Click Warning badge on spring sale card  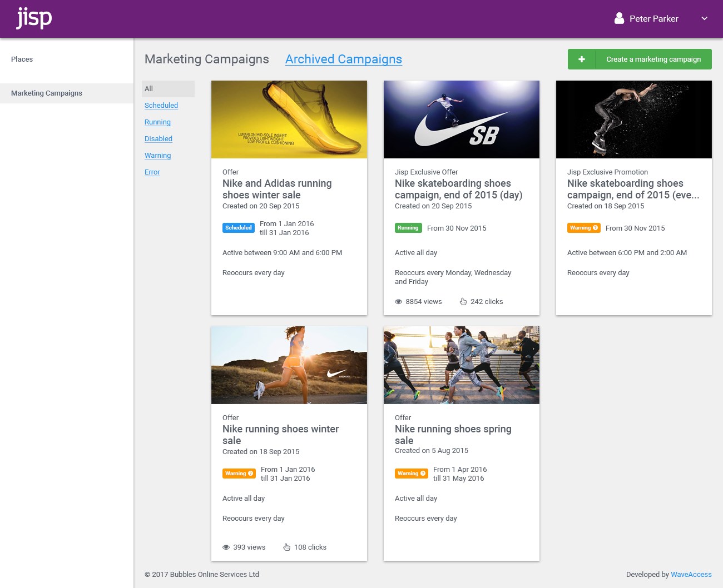(x=412, y=474)
